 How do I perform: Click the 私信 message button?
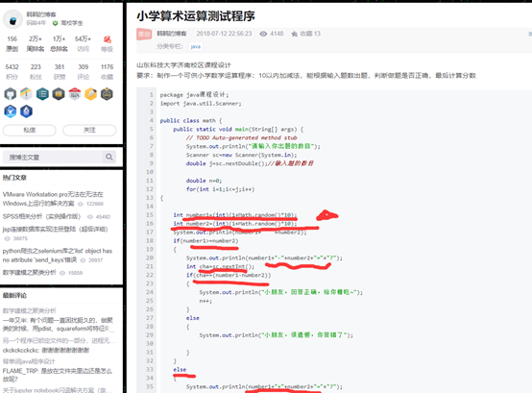pyautogui.click(x=30, y=130)
